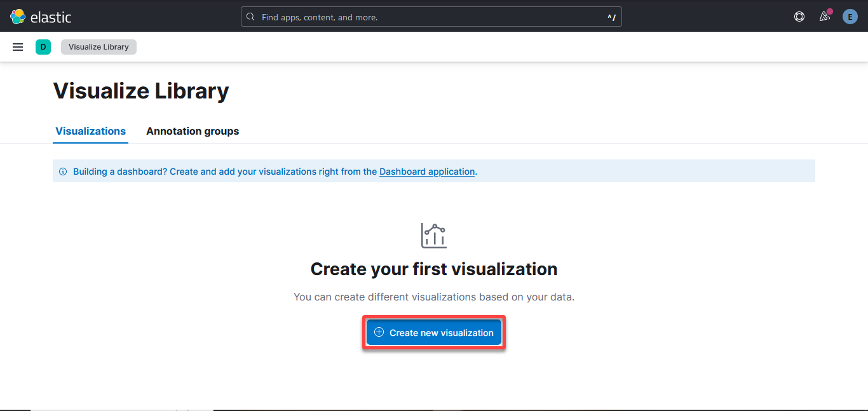Click the magnifier icon in the search bar
Screen dimensions: 868x411
(251, 17)
